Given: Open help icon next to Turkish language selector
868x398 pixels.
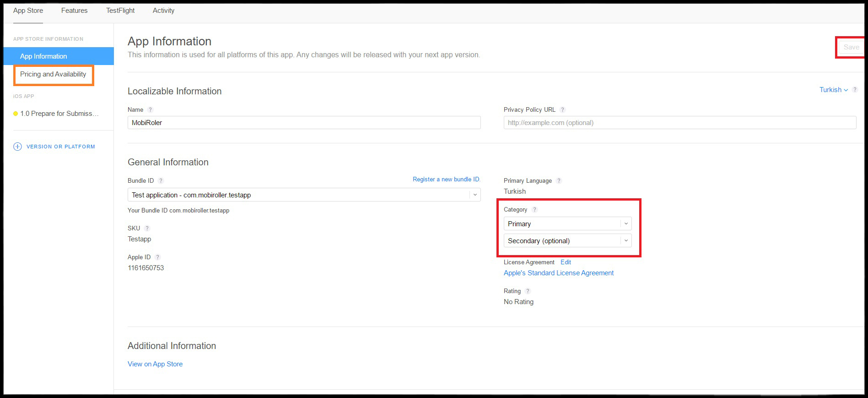Looking at the screenshot, I should pos(855,90).
